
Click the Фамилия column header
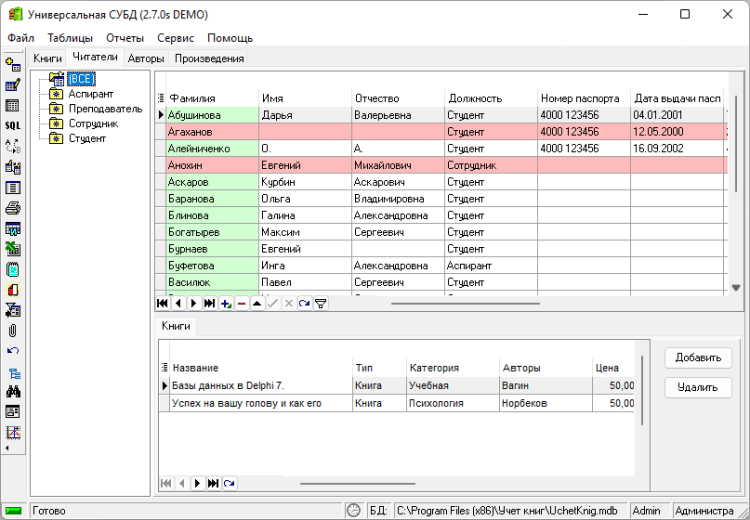click(212, 98)
